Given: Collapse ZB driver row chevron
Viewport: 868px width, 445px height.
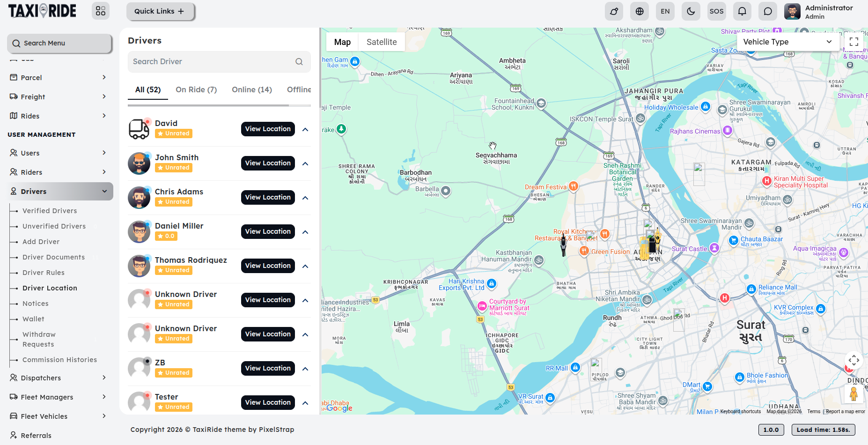Looking at the screenshot, I should [x=305, y=369].
